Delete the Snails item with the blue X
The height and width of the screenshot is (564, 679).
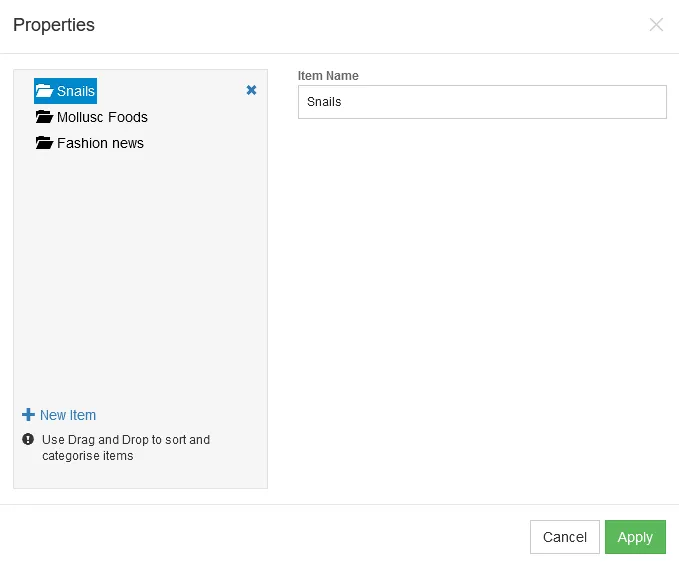pyautogui.click(x=251, y=90)
